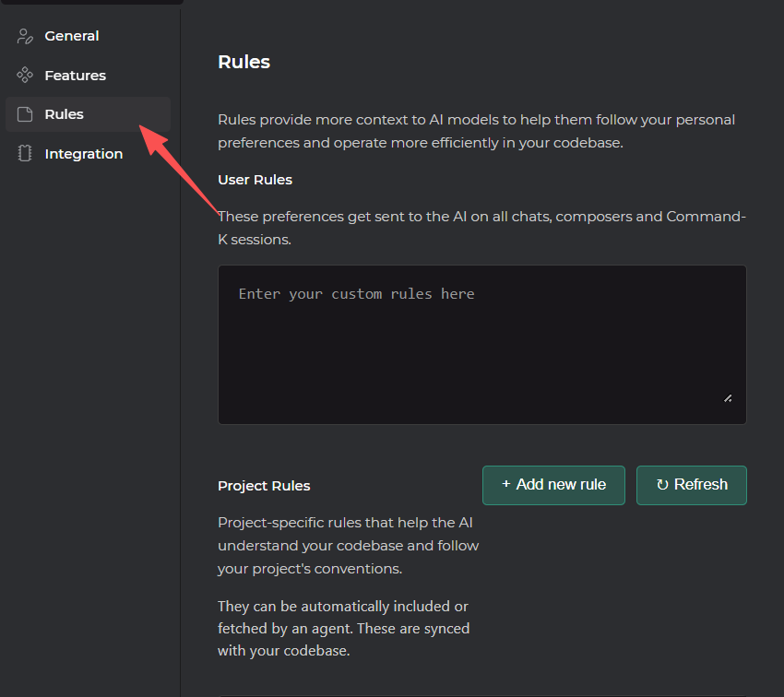Click the Integration chip icon
784x697 pixels.
point(25,153)
